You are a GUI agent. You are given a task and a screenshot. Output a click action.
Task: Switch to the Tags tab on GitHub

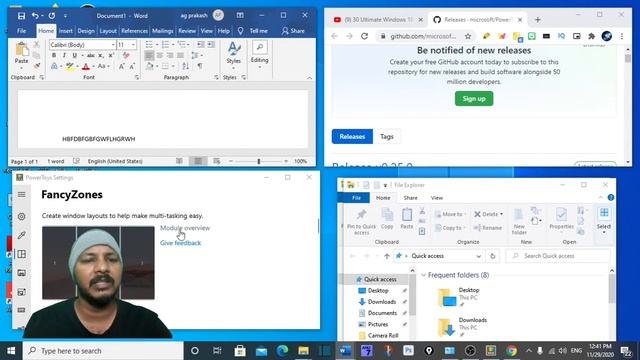pos(387,137)
